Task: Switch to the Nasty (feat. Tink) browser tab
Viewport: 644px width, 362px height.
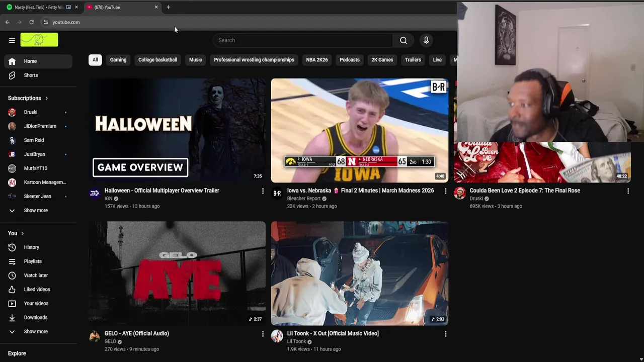Action: (39, 7)
